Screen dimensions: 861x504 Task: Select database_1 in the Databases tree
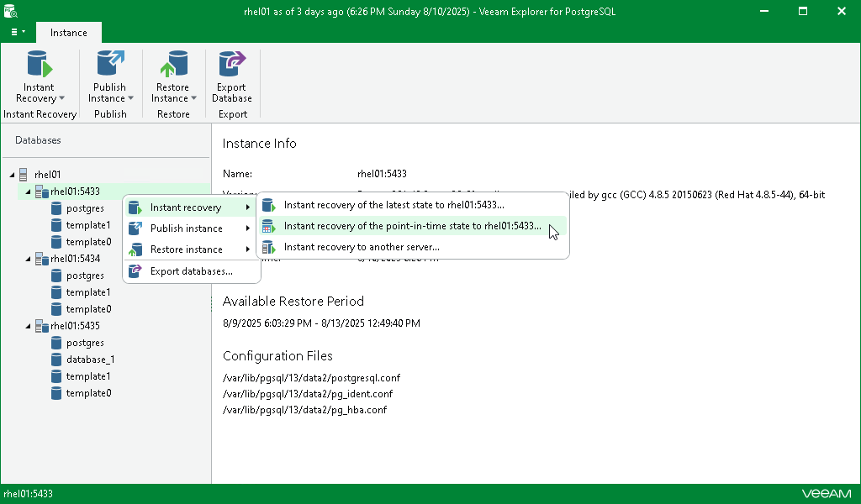click(x=91, y=359)
